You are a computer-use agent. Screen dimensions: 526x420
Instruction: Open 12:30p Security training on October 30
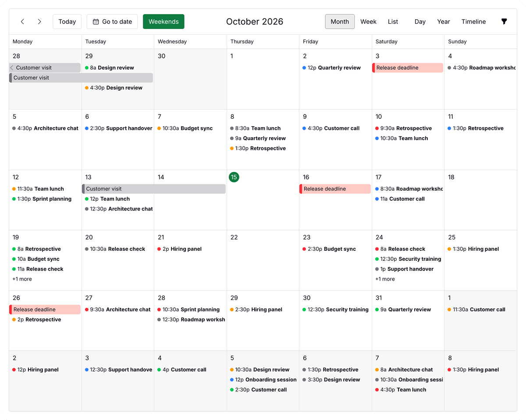coord(335,310)
